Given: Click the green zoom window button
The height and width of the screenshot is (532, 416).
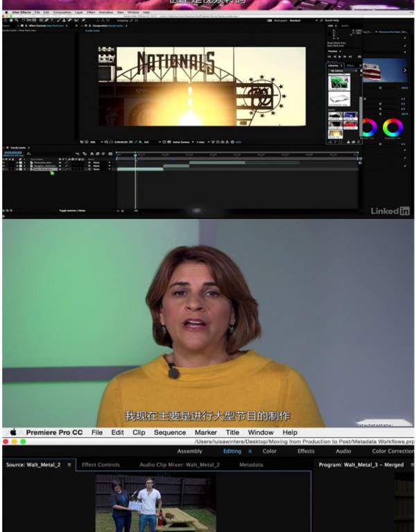Looking at the screenshot, I should tap(23, 441).
